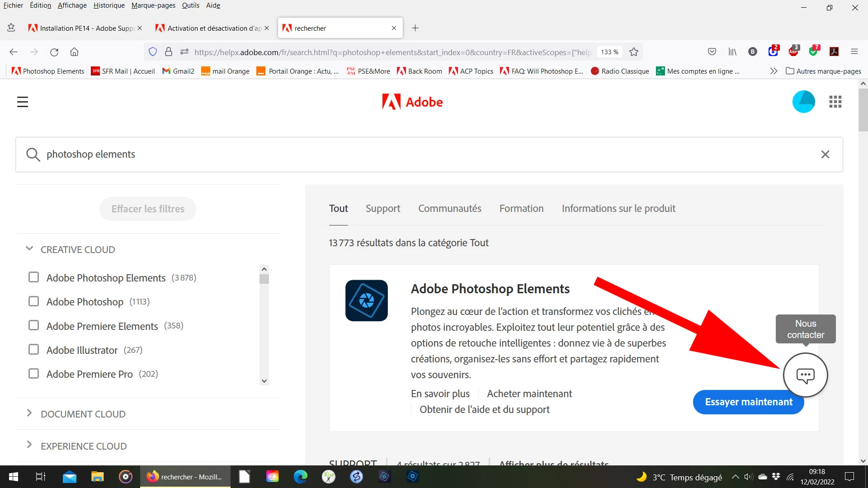Clear the search field with X
Image resolution: width=868 pixels, height=488 pixels.
coord(825,155)
